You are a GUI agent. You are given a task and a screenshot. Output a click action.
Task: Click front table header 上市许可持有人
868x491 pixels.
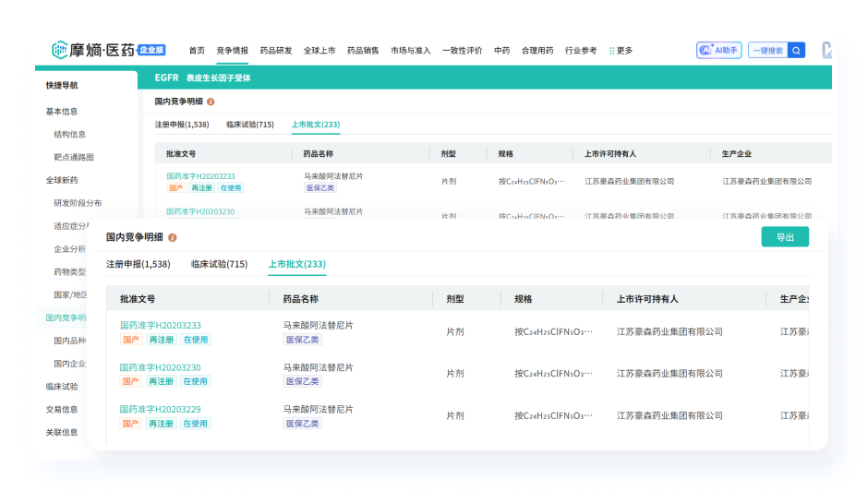click(x=647, y=299)
